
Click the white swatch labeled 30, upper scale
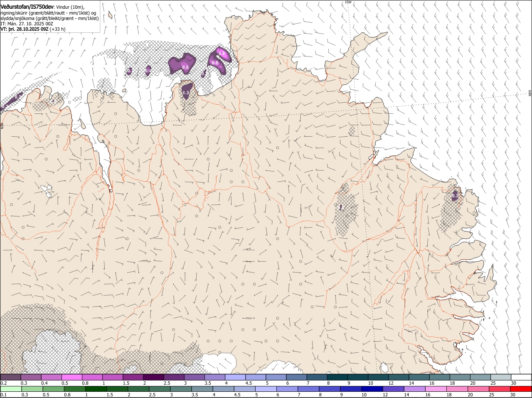(521, 377)
